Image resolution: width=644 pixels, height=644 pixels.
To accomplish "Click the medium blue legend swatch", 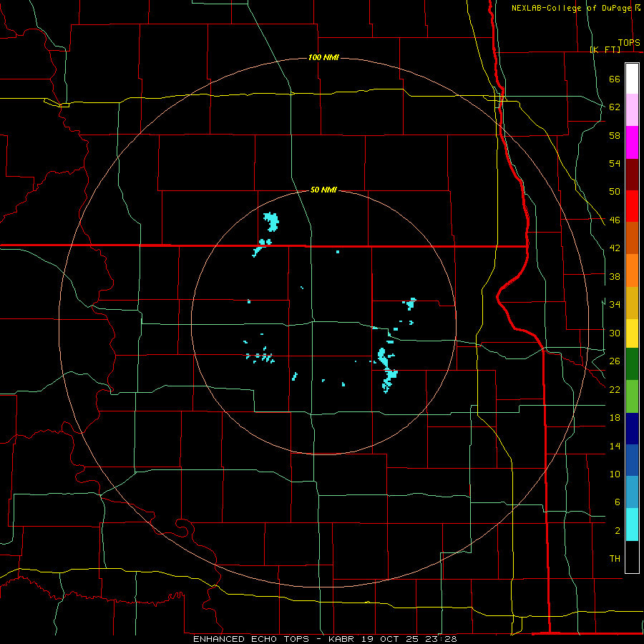I will pyautogui.click(x=632, y=460).
